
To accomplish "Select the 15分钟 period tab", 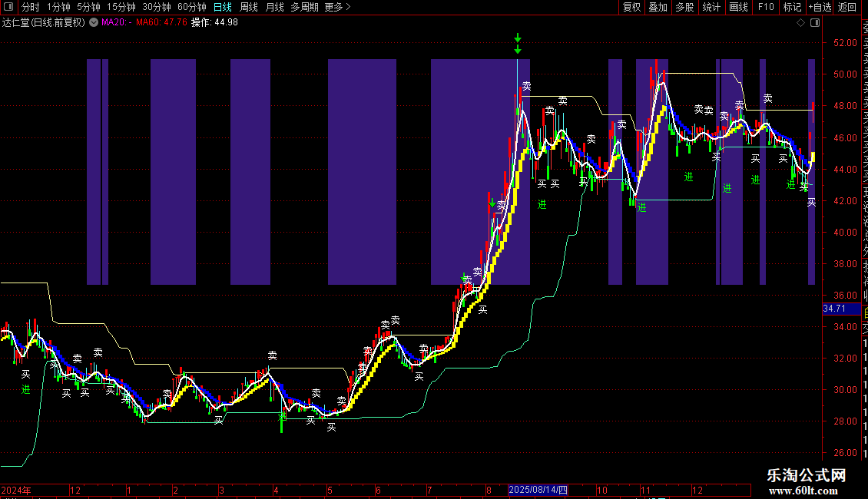I will [x=121, y=7].
